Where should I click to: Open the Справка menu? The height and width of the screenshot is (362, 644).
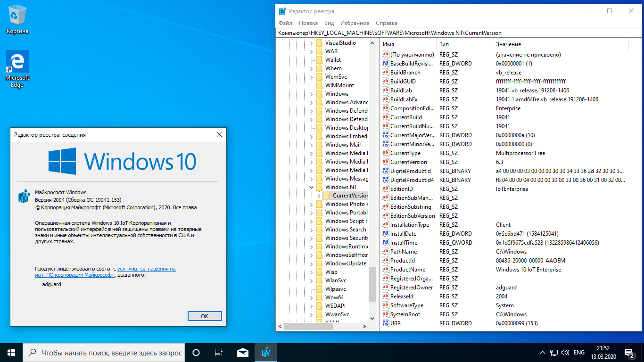click(387, 23)
